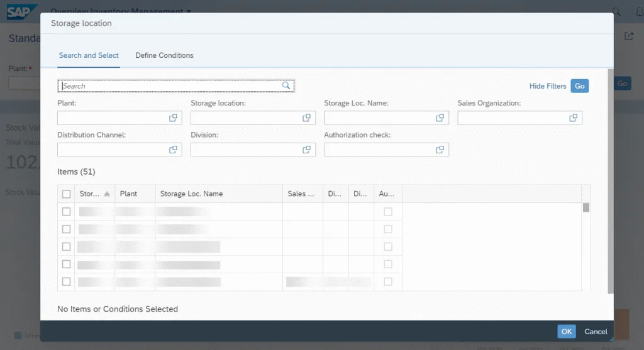Image resolution: width=644 pixels, height=350 pixels.
Task: Toggle the select-all checkbox in table header
Action: [x=66, y=194]
